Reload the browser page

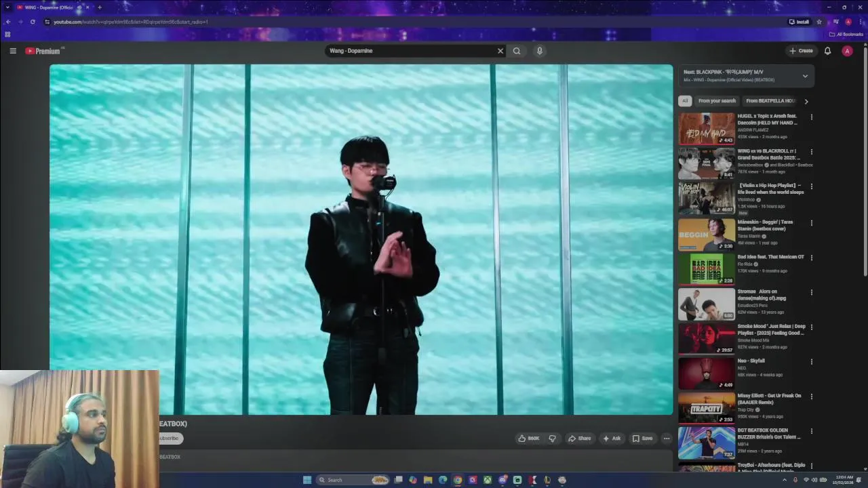click(x=33, y=22)
